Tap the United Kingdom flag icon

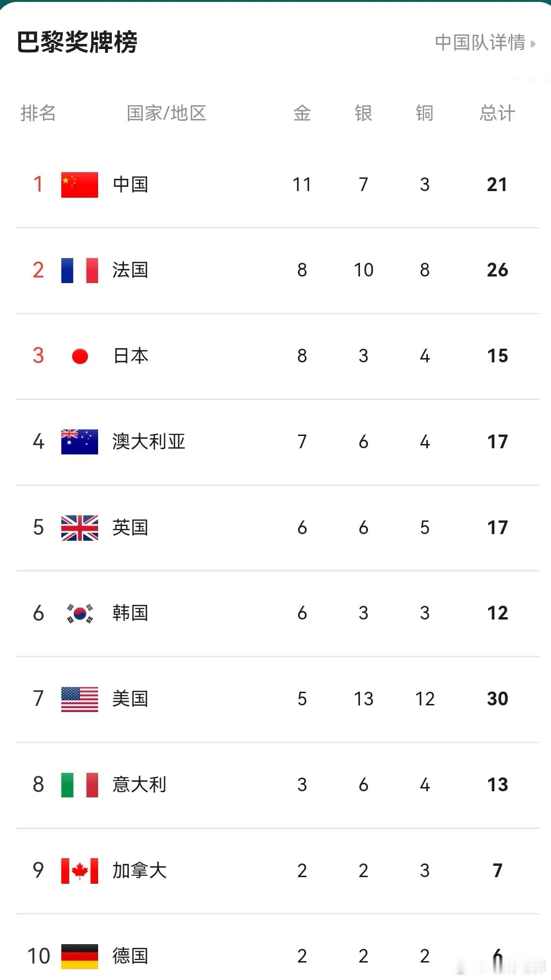pos(80,528)
